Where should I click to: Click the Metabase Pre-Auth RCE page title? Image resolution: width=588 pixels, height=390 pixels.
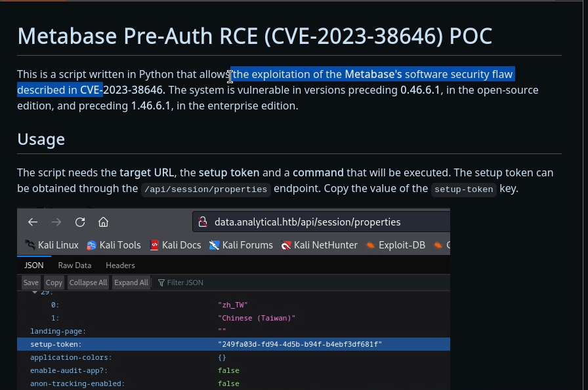[255, 36]
